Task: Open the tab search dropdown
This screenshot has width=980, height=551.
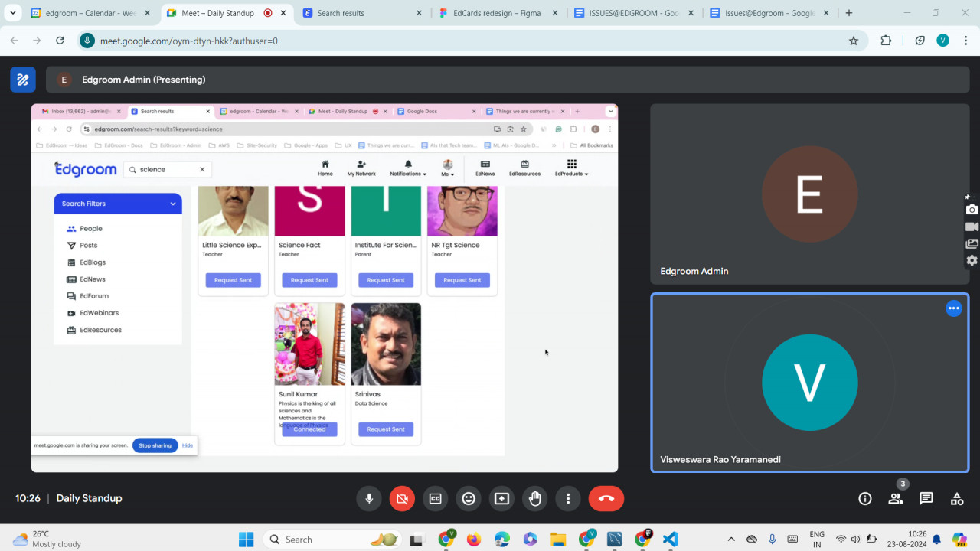Action: [x=13, y=13]
